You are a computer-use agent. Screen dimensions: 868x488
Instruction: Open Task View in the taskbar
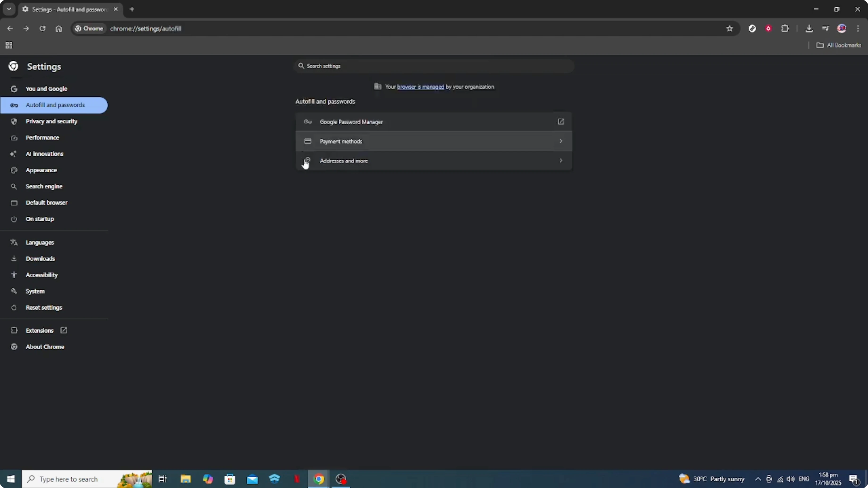click(163, 479)
